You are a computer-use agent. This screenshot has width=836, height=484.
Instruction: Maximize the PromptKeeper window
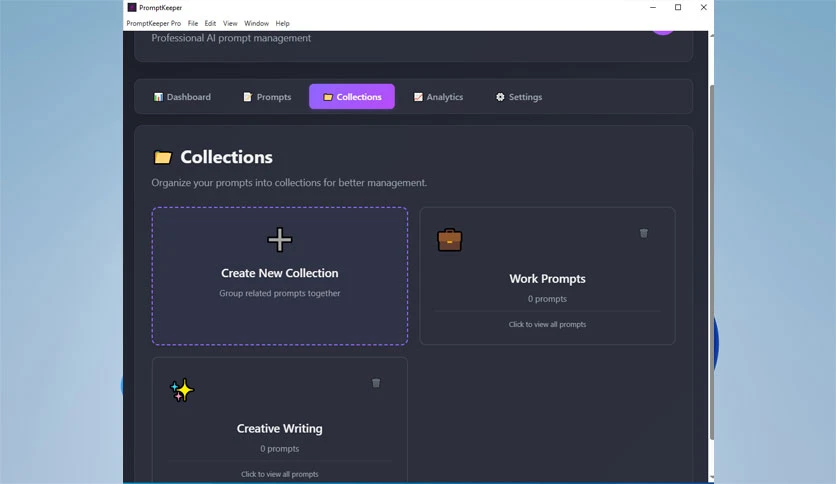point(678,7)
